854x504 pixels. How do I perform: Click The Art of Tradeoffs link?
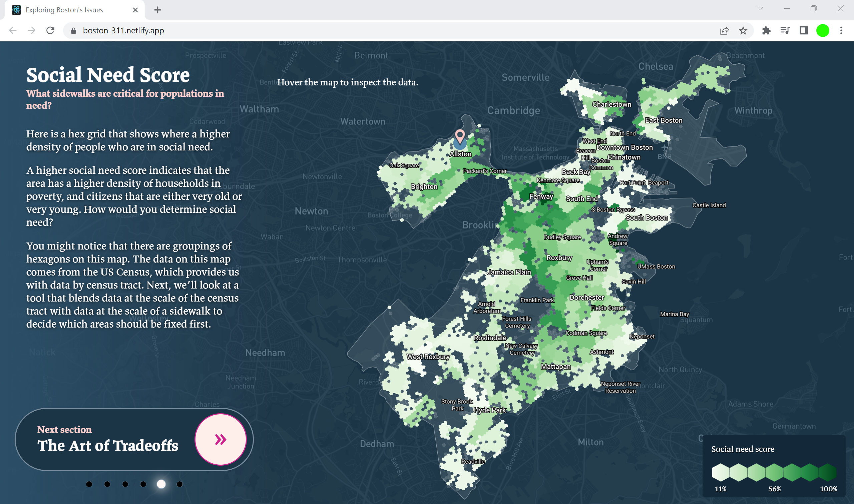(108, 446)
